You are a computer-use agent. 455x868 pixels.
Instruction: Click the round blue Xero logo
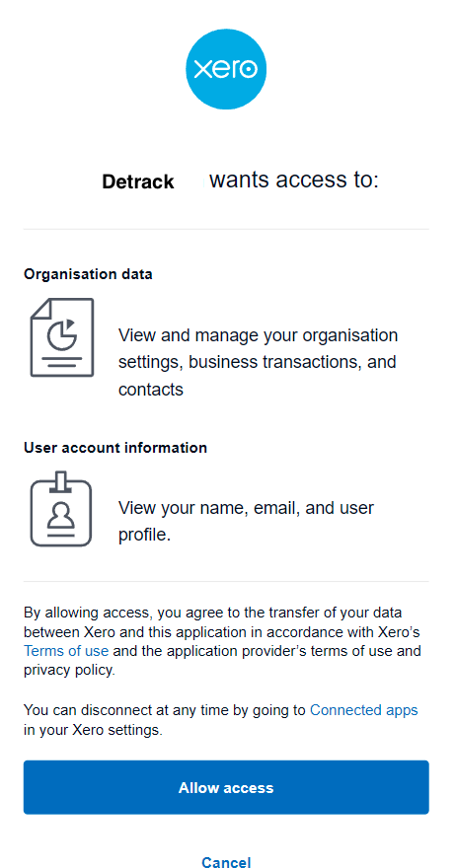(226, 69)
